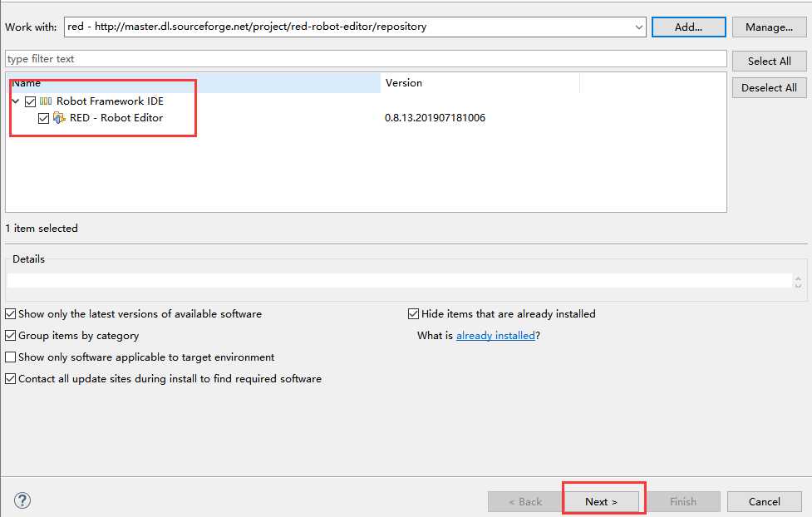The height and width of the screenshot is (517, 812).
Task: Toggle Show only the latest versions checkbox
Action: tap(10, 314)
